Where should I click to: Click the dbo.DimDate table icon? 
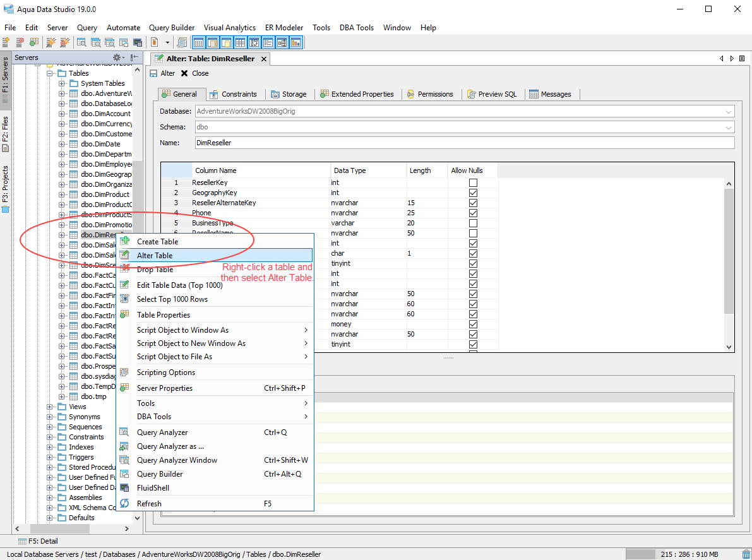(74, 144)
